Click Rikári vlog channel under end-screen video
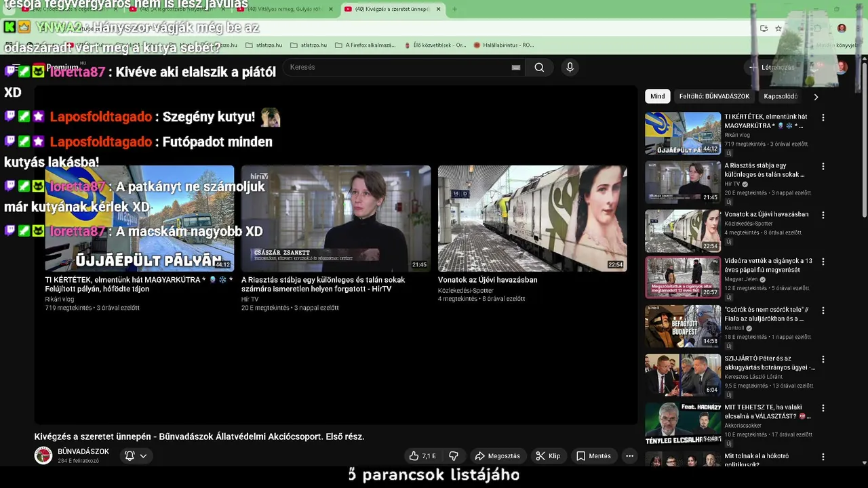Viewport: 868px width, 488px height. [x=60, y=299]
